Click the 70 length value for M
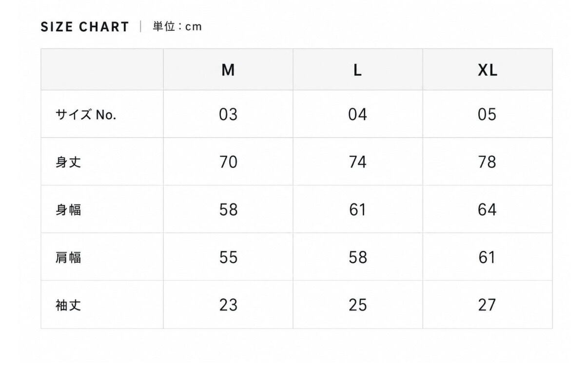Screen dimensions: 588x370 coord(228,162)
